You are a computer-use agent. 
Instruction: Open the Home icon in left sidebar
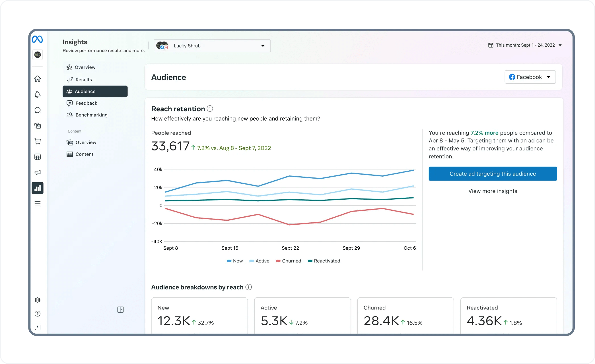(38, 79)
